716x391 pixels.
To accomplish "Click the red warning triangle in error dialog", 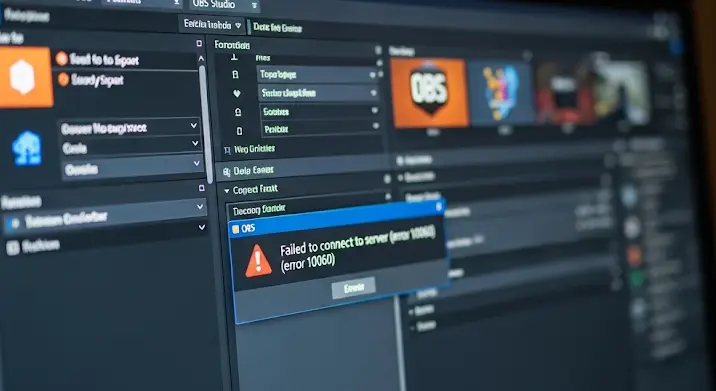I will click(x=258, y=261).
